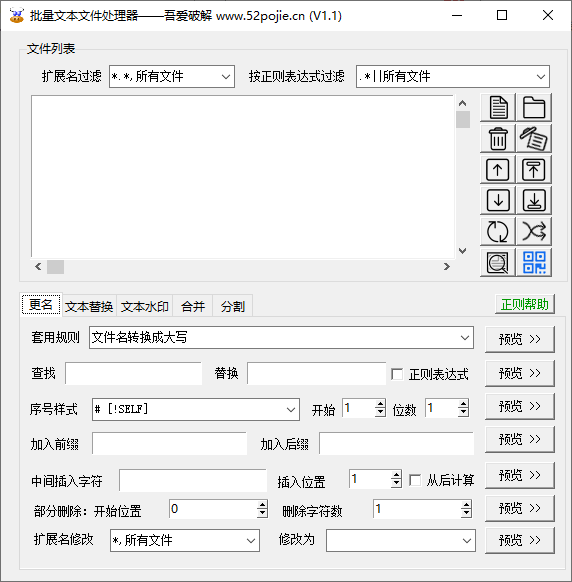This screenshot has height=582, width=572.
Task: Click the move up arrow icon
Action: [x=498, y=170]
